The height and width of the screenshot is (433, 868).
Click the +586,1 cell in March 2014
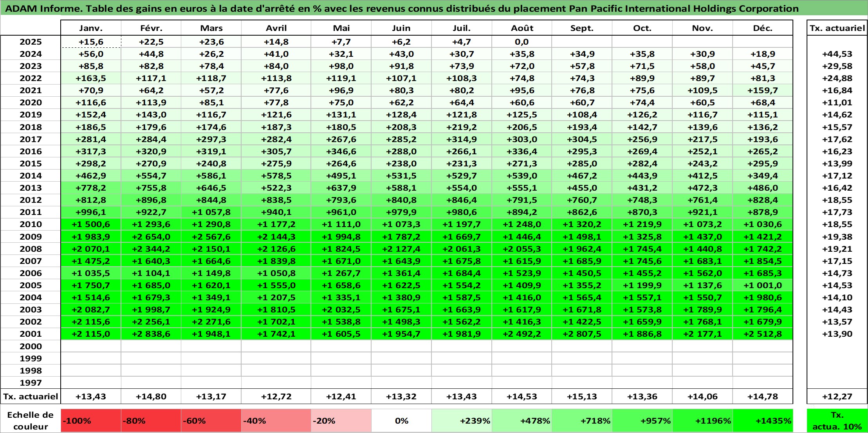pyautogui.click(x=211, y=176)
